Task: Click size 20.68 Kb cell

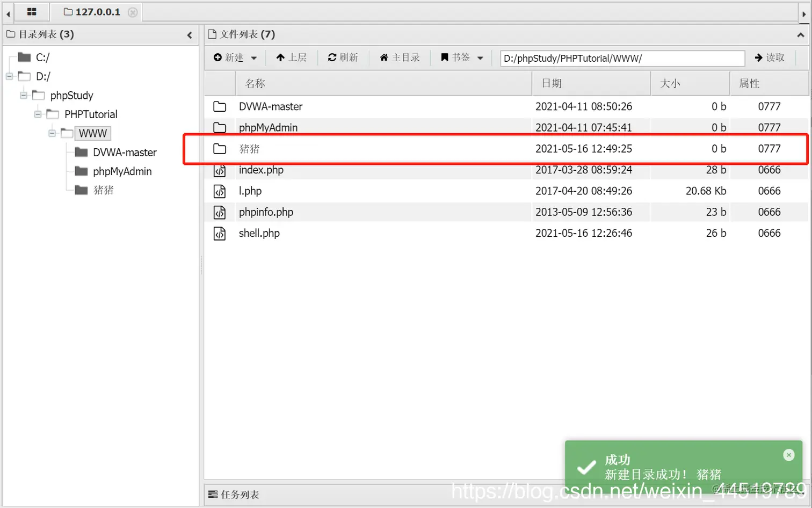Action: [706, 191]
